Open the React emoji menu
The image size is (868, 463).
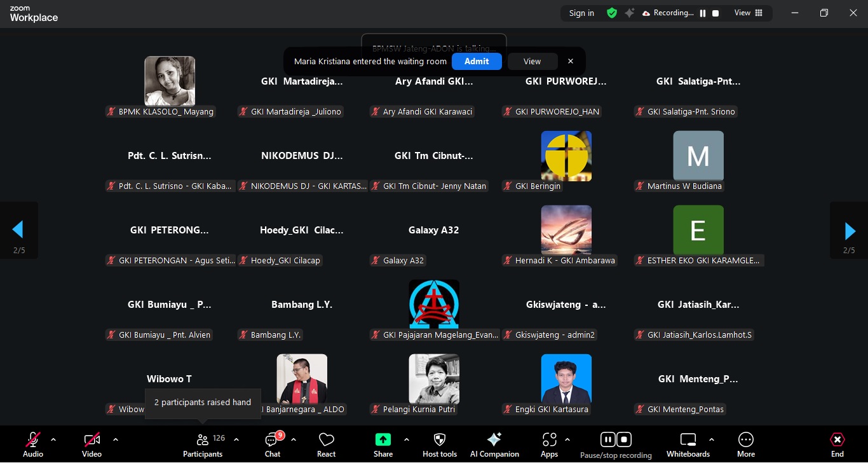point(326,445)
